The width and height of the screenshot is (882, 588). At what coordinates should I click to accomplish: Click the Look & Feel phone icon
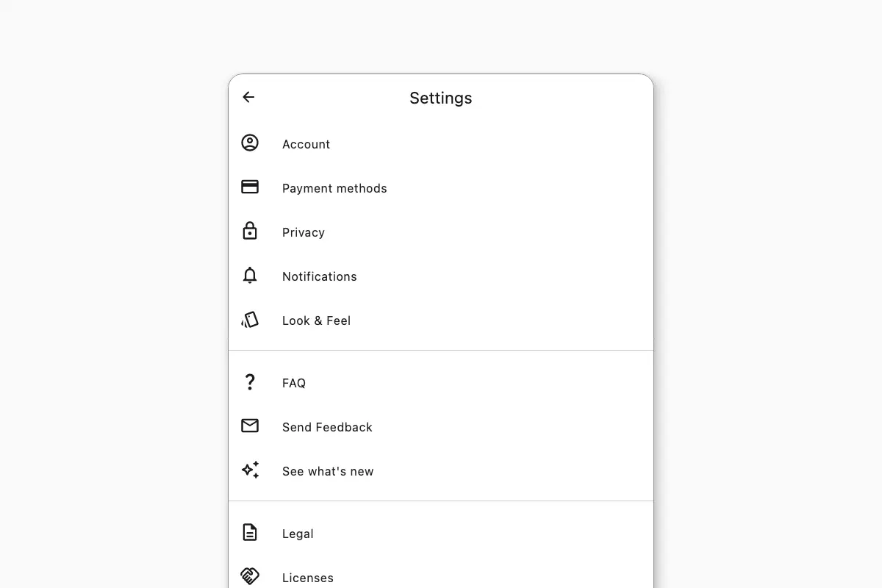pyautogui.click(x=250, y=319)
